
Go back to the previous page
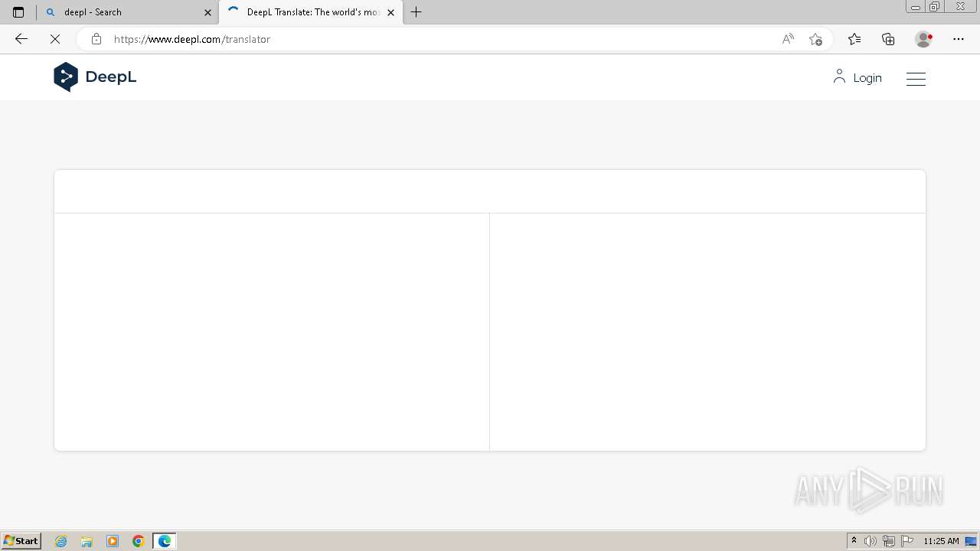click(21, 39)
